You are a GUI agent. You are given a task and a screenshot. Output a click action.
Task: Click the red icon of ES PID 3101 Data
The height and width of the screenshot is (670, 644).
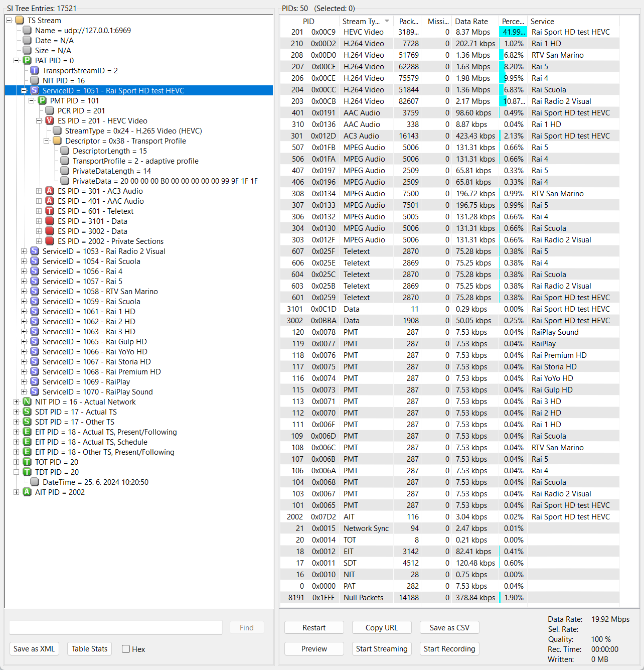point(50,221)
